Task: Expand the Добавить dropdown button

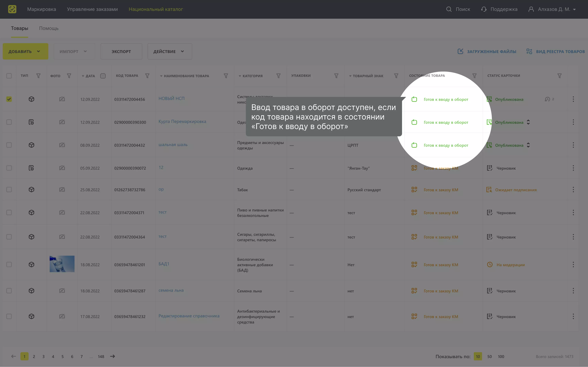Action: coord(25,52)
